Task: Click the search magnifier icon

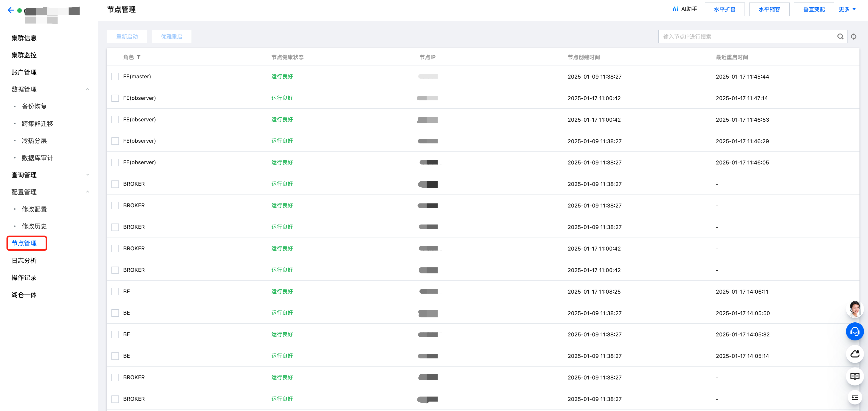Action: [840, 36]
